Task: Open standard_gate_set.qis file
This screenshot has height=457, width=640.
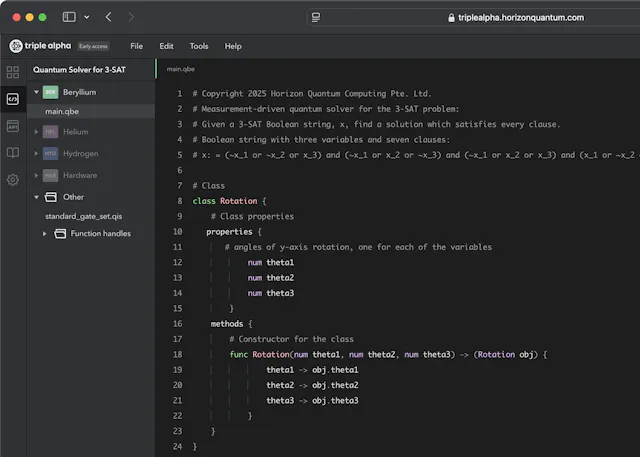Action: tap(84, 216)
